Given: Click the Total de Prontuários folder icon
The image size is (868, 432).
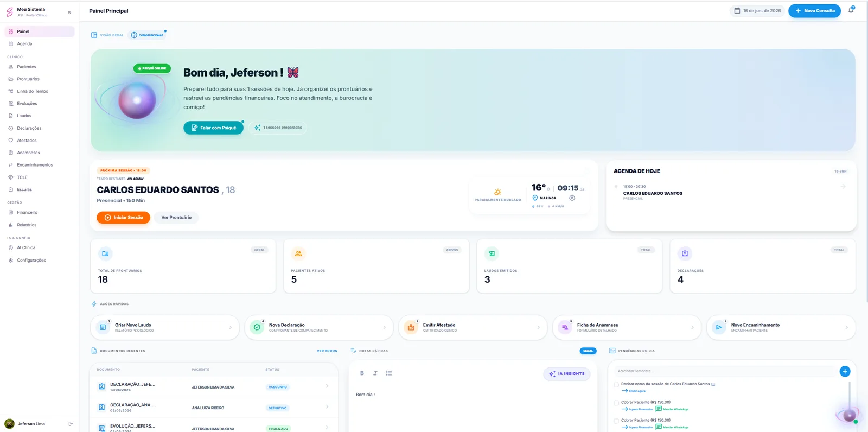Looking at the screenshot, I should [105, 253].
